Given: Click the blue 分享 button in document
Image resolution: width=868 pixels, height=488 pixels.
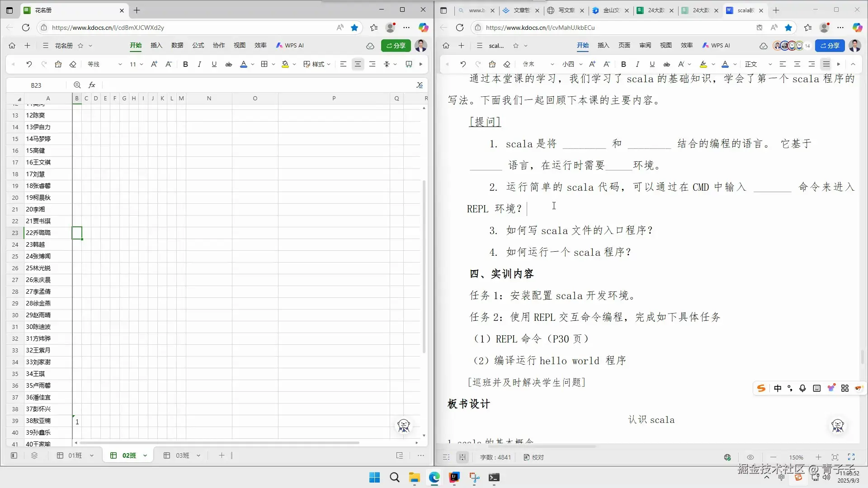Looking at the screenshot, I should coord(830,45).
